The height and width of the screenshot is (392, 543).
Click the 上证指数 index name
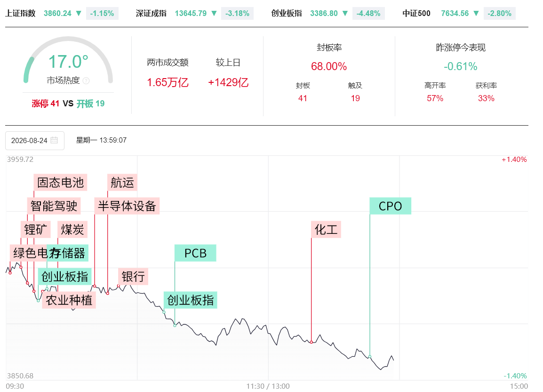tap(20, 14)
